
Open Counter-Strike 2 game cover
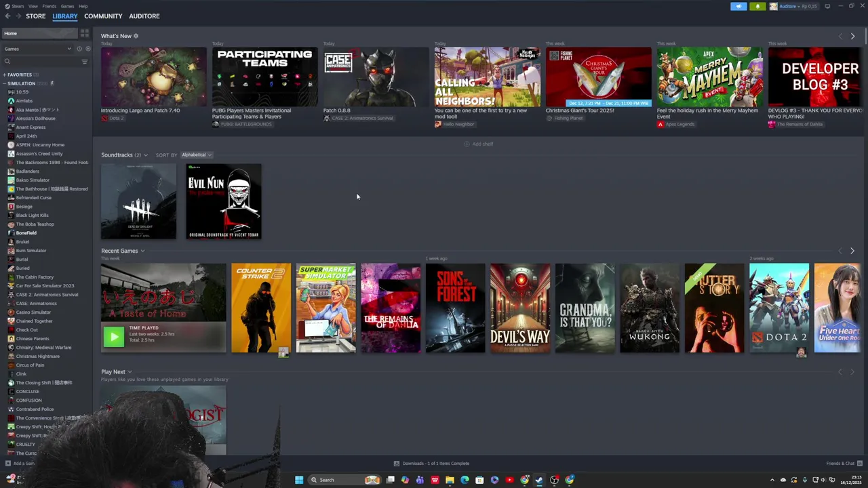(261, 308)
